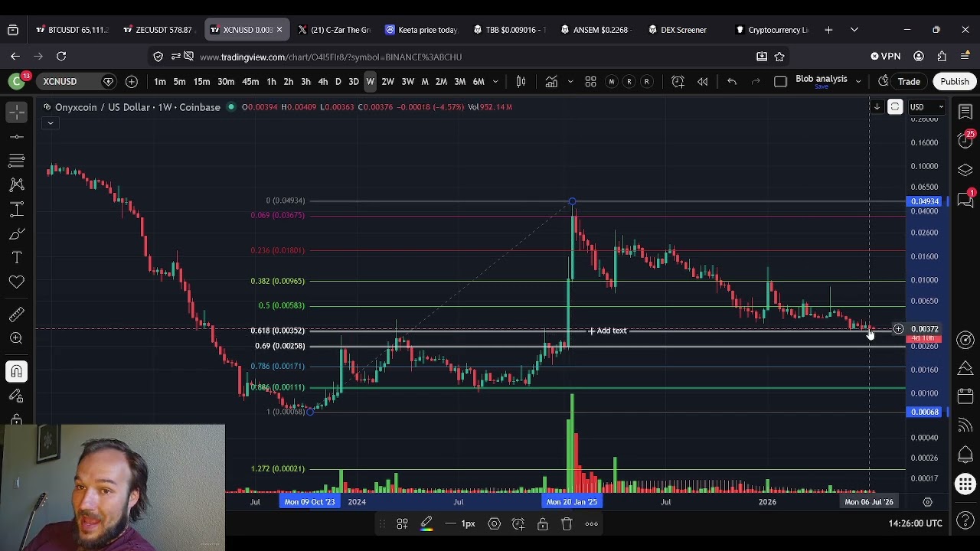Open the alerts panel with 25 badge
Viewport: 980px width, 551px height.
(965, 140)
